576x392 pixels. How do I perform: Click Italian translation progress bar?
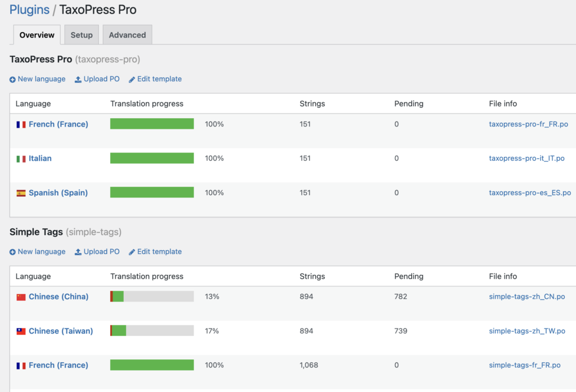152,158
